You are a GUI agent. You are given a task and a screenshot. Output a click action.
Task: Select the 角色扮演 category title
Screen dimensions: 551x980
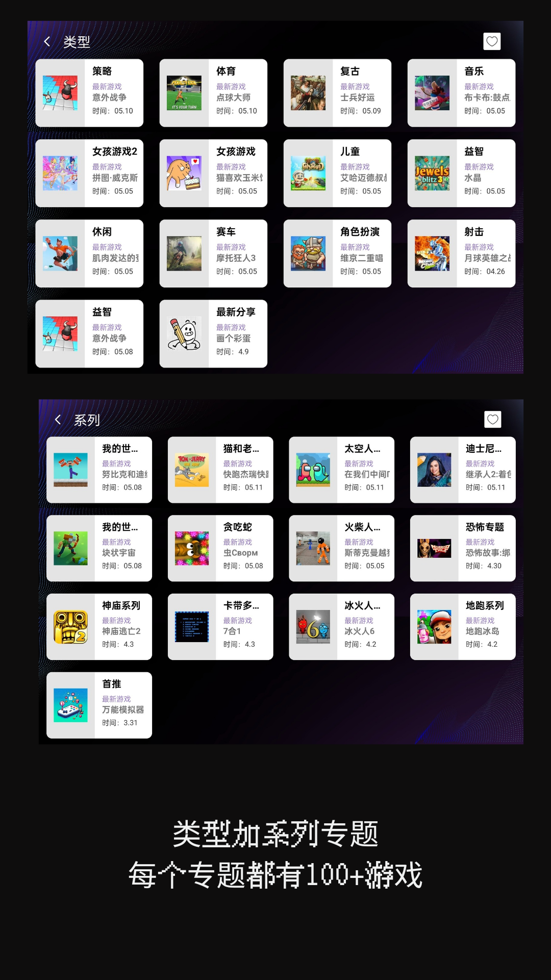360,232
